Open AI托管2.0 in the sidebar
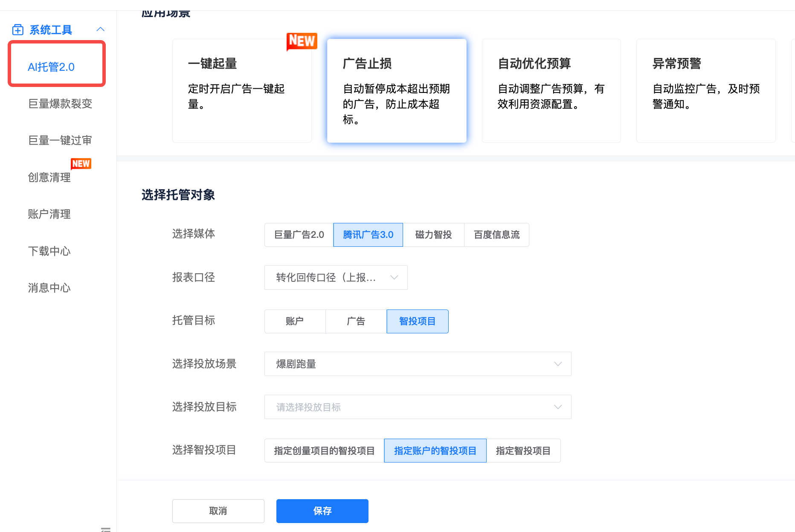Image resolution: width=795 pixels, height=532 pixels. [x=51, y=67]
